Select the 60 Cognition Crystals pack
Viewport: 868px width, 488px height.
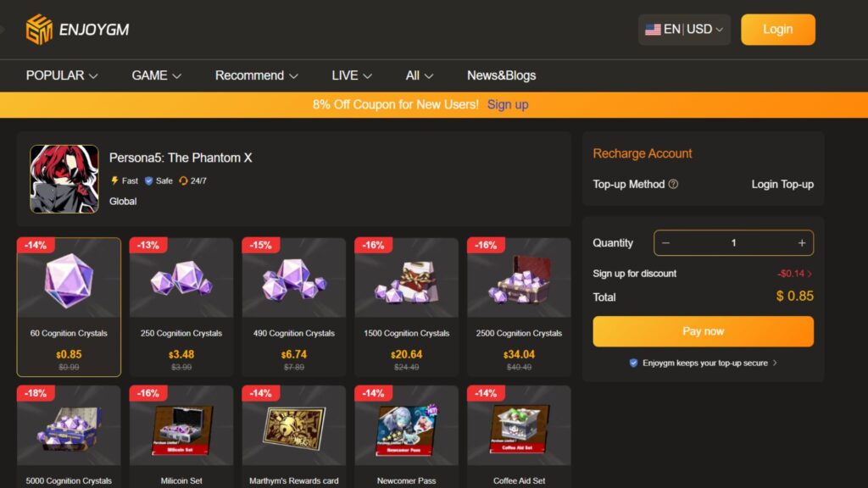pos(69,307)
